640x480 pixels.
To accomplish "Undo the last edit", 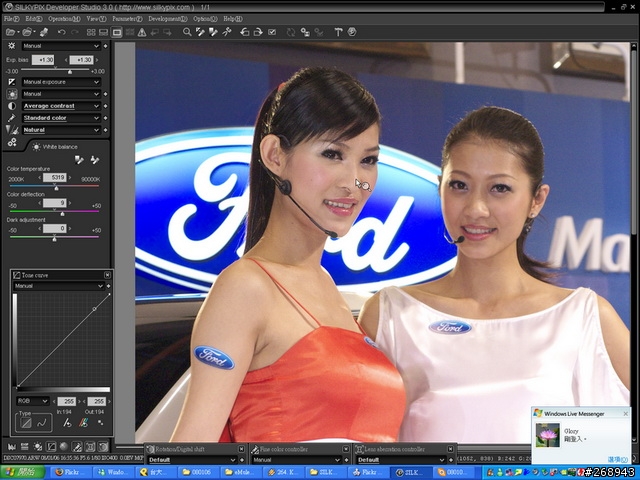I will 62,32.
